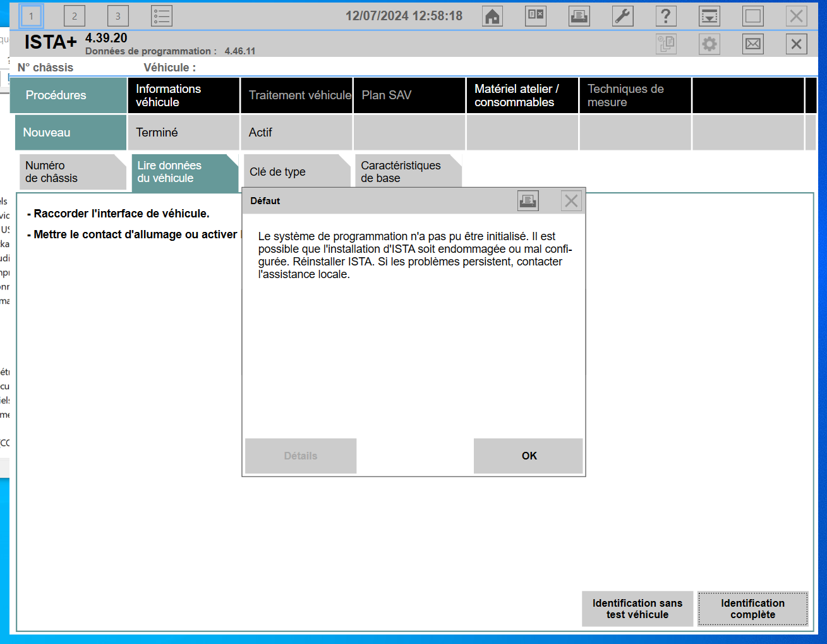Close the Défaut dialog with X
This screenshot has height=644, width=827.
pyautogui.click(x=571, y=201)
